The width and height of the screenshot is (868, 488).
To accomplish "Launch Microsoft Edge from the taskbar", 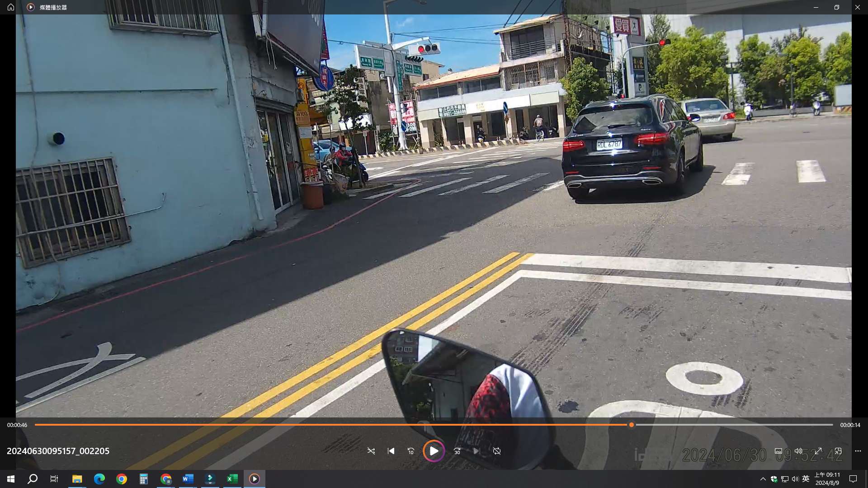I will tap(99, 479).
